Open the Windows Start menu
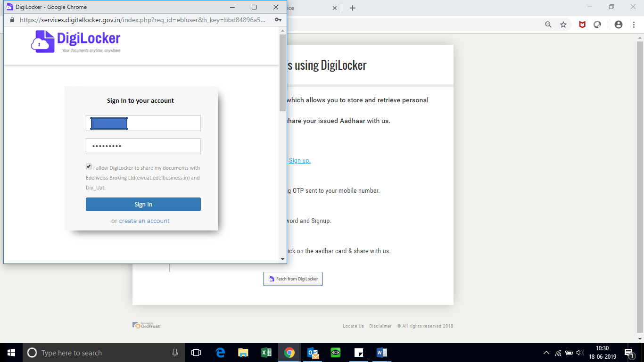 tap(11, 353)
